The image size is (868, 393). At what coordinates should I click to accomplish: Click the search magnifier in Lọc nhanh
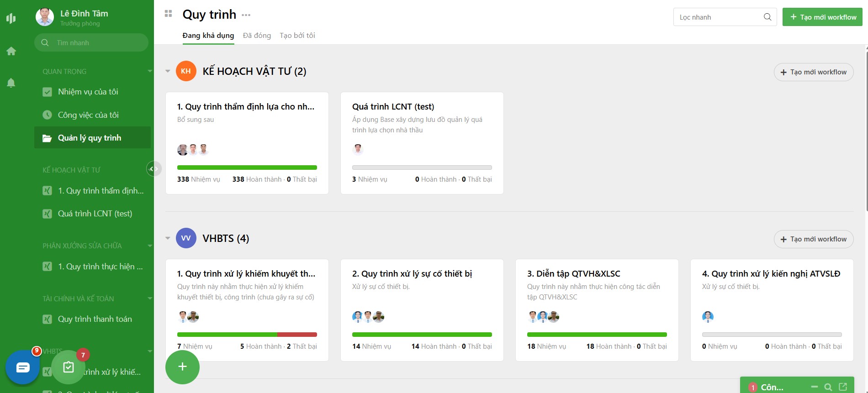pos(767,17)
